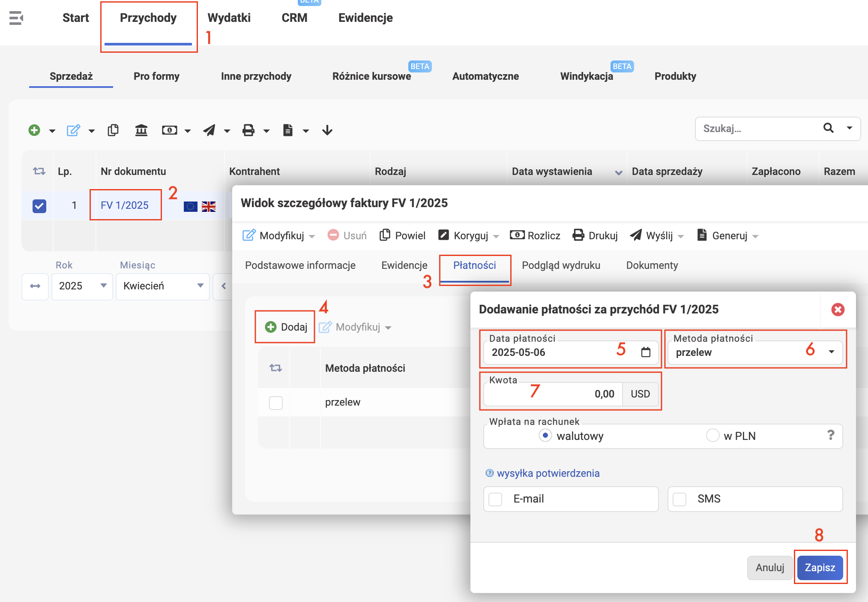Click the Zapisz button
This screenshot has width=868, height=602.
pos(820,568)
